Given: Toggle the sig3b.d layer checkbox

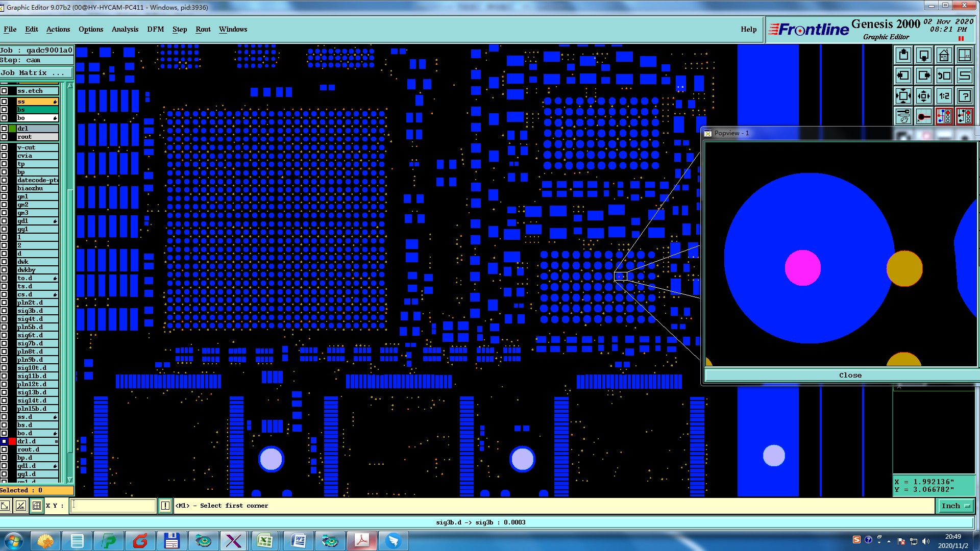Looking at the screenshot, I should pyautogui.click(x=4, y=311).
